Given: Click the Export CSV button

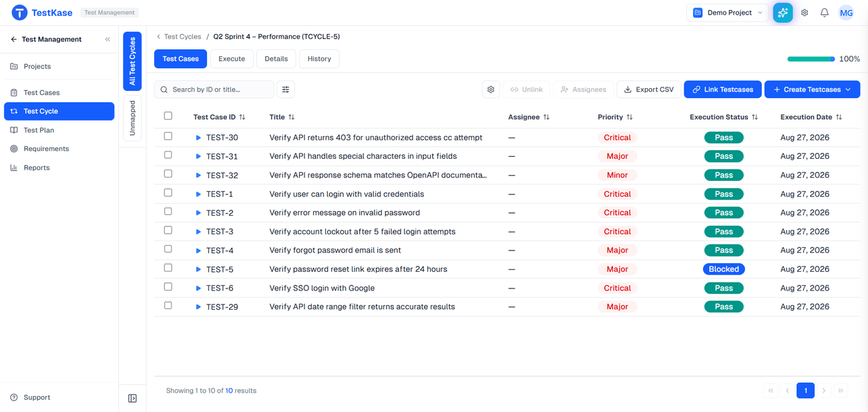Looking at the screenshot, I should 649,89.
